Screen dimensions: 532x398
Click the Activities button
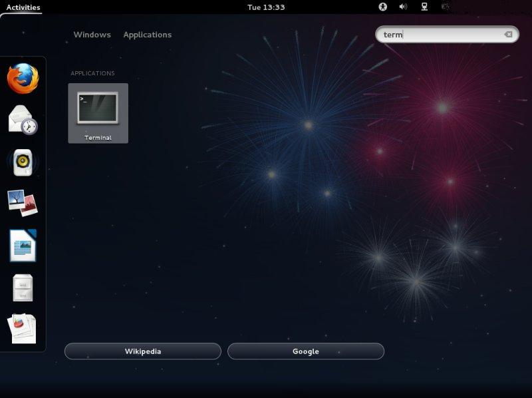coord(23,7)
